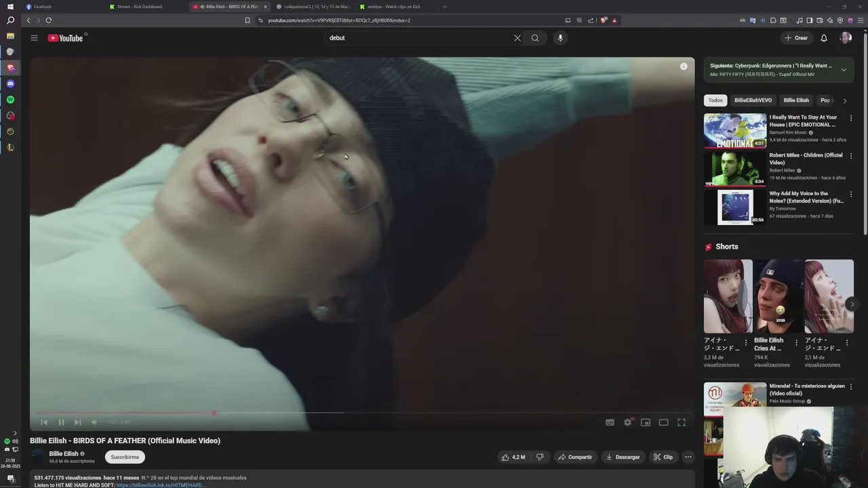This screenshot has height=488, width=868.
Task: Open the Billie Eilish Cries At short
Action: click(778, 296)
